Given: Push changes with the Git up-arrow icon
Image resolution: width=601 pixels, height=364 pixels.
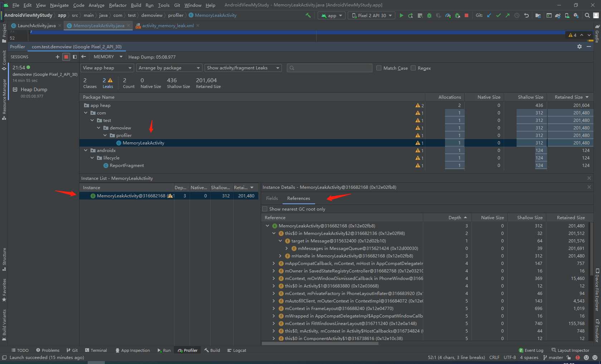Looking at the screenshot, I should click(x=507, y=15).
